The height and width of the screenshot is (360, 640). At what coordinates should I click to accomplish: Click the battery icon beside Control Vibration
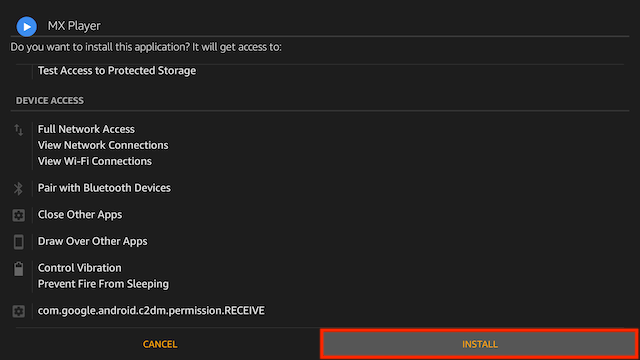18,269
